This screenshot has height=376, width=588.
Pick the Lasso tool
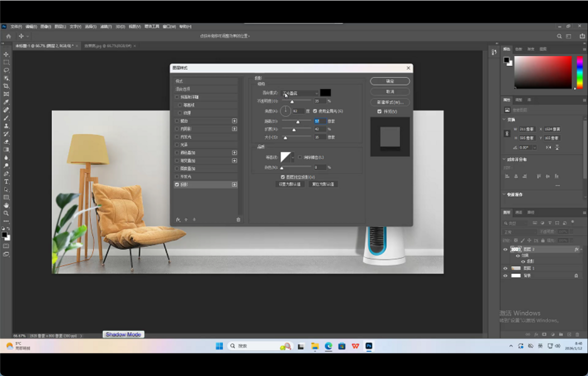(x=6, y=70)
